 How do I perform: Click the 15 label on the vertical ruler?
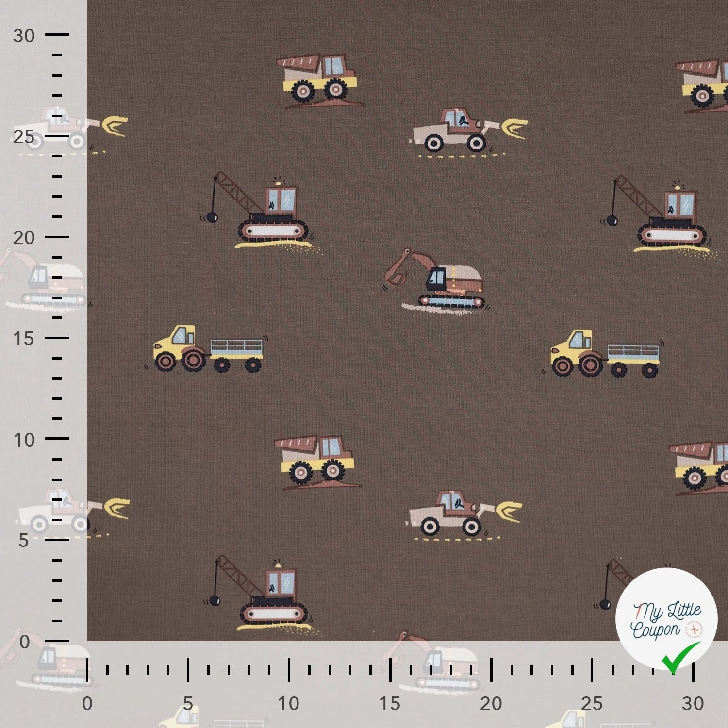click(x=24, y=338)
